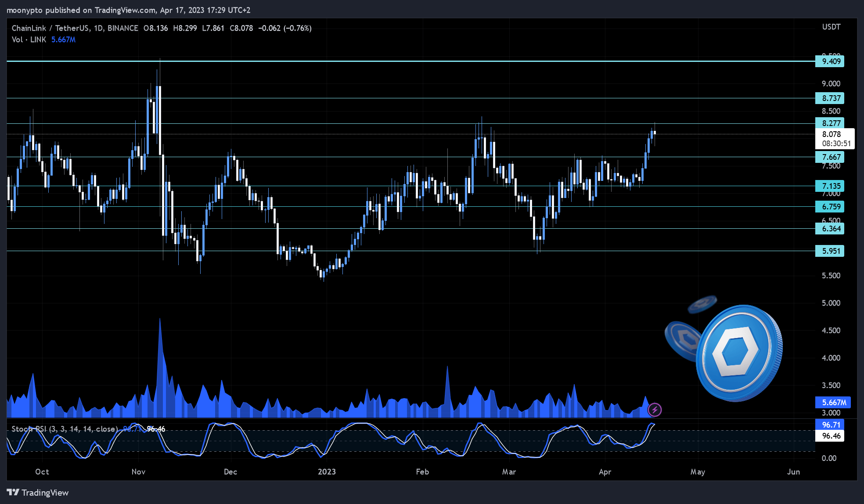
Task: Click the 9.000 price axis tick
Action: [831, 83]
